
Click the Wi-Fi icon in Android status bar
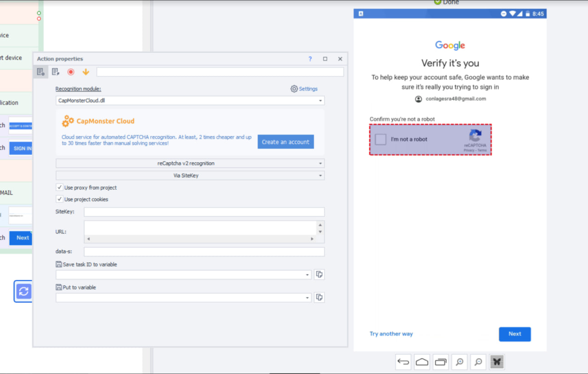(x=513, y=14)
